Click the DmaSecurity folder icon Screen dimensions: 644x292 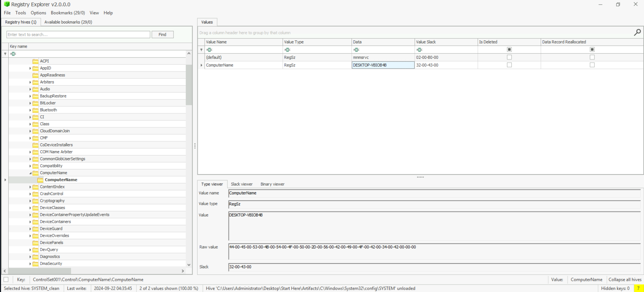tap(36, 264)
